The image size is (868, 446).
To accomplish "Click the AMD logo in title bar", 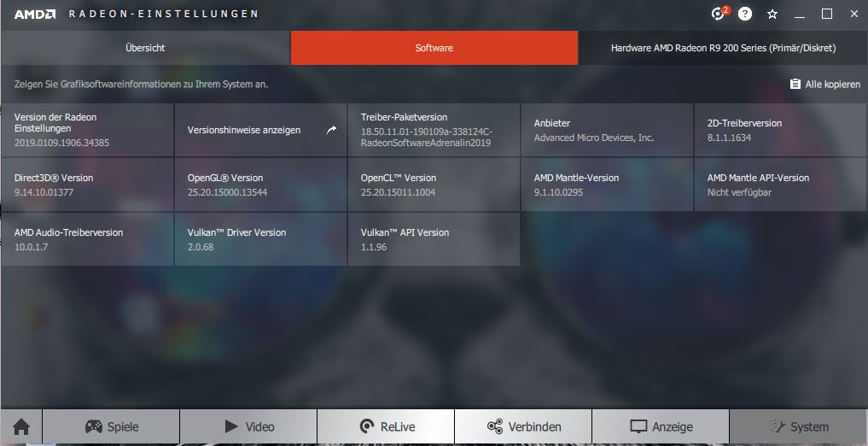I will 35,14.
